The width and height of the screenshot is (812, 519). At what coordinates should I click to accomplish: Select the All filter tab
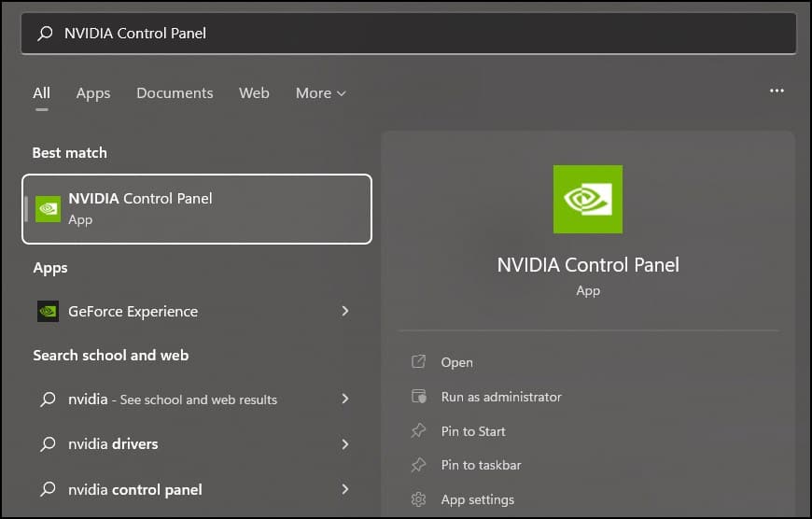41,93
